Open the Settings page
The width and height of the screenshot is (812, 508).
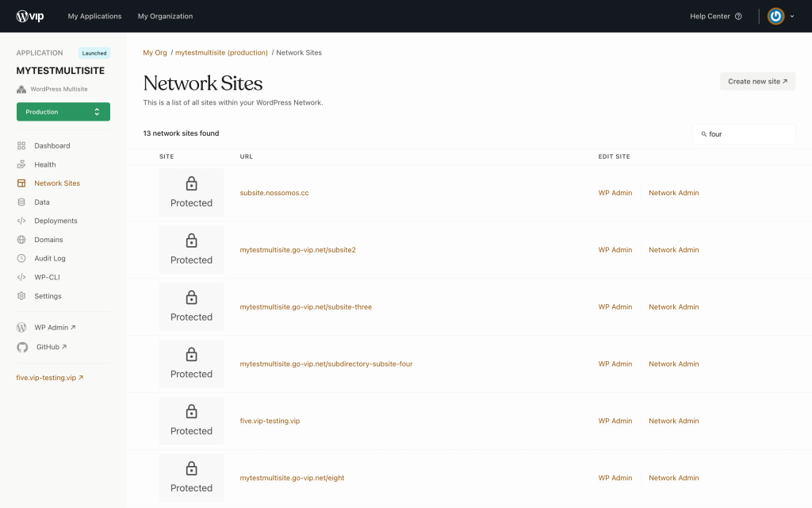(x=48, y=296)
